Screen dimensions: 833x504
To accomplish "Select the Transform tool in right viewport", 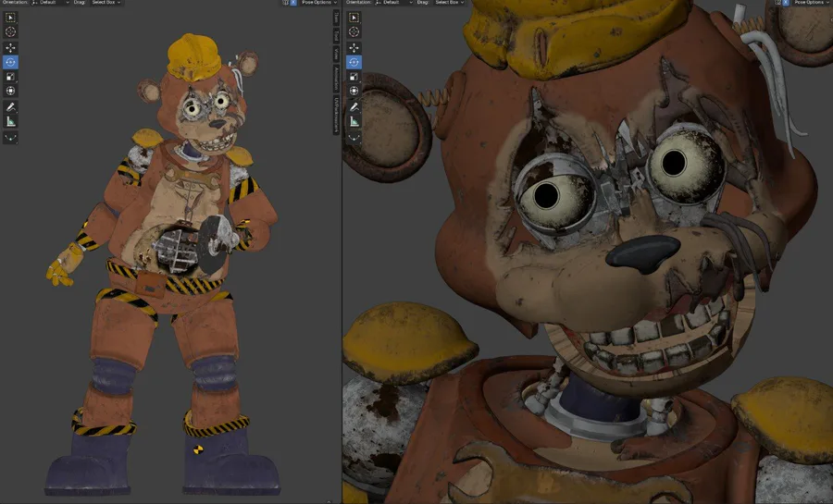I will (x=354, y=91).
